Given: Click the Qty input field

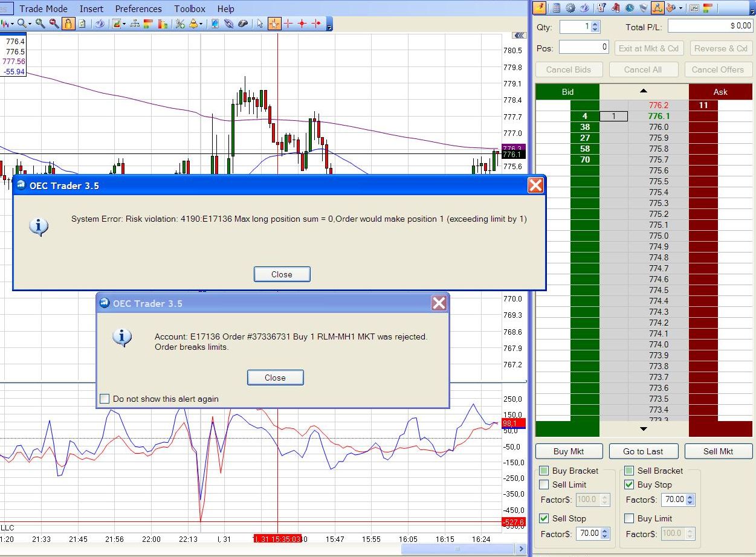Looking at the screenshot, I should 575,27.
